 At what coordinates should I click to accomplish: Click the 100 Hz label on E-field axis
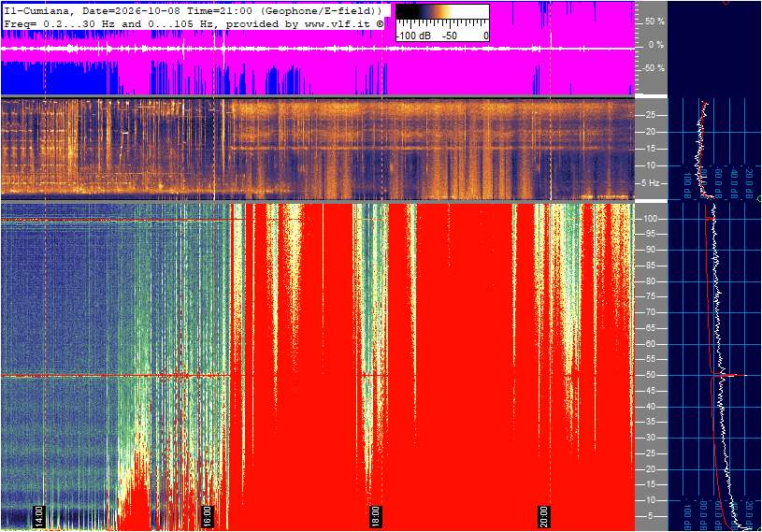[650, 219]
